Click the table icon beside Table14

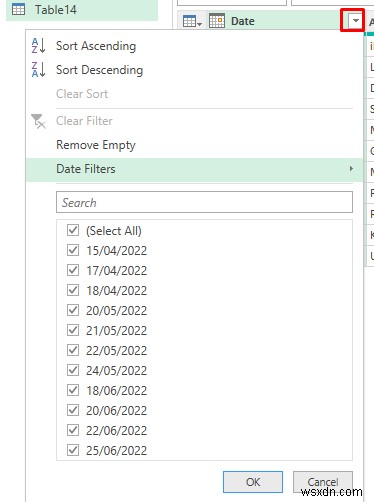(x=18, y=9)
